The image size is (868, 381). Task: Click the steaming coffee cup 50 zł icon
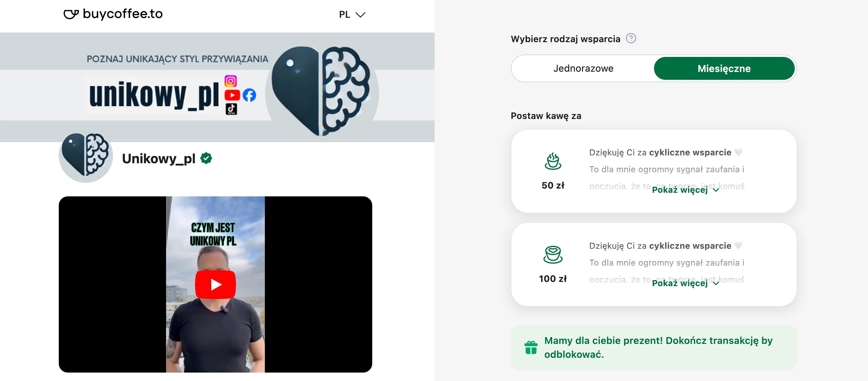(x=553, y=161)
